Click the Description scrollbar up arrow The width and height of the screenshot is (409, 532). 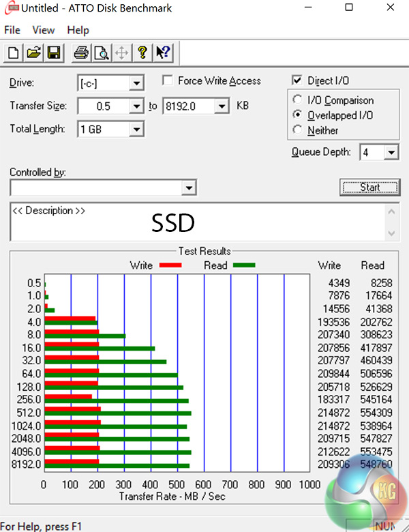tap(391, 212)
